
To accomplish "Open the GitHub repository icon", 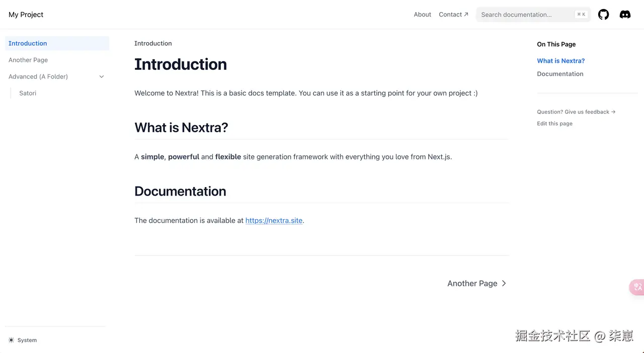I will click(x=603, y=15).
